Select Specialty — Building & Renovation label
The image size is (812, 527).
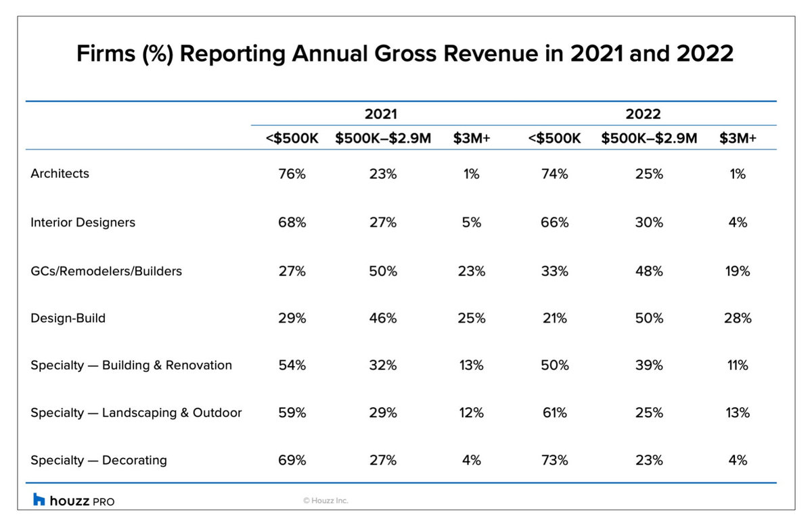(131, 365)
